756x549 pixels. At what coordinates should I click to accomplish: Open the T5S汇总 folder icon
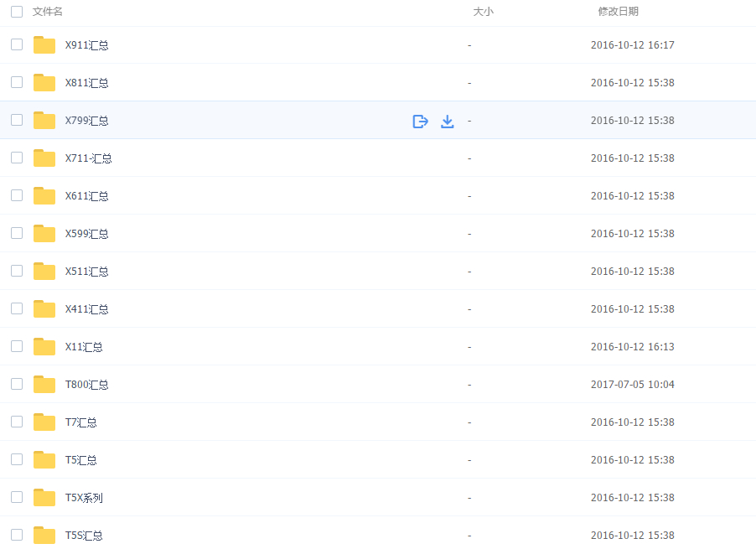point(44,535)
